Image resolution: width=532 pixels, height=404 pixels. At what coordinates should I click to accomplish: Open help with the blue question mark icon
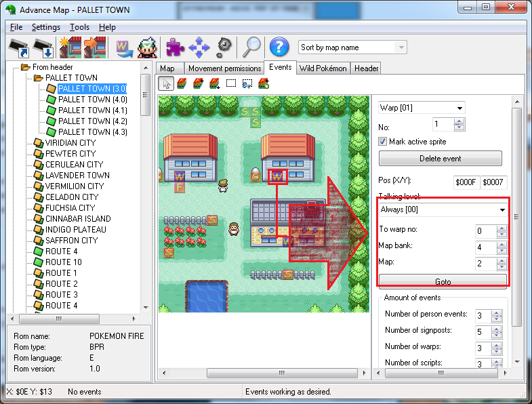click(279, 47)
